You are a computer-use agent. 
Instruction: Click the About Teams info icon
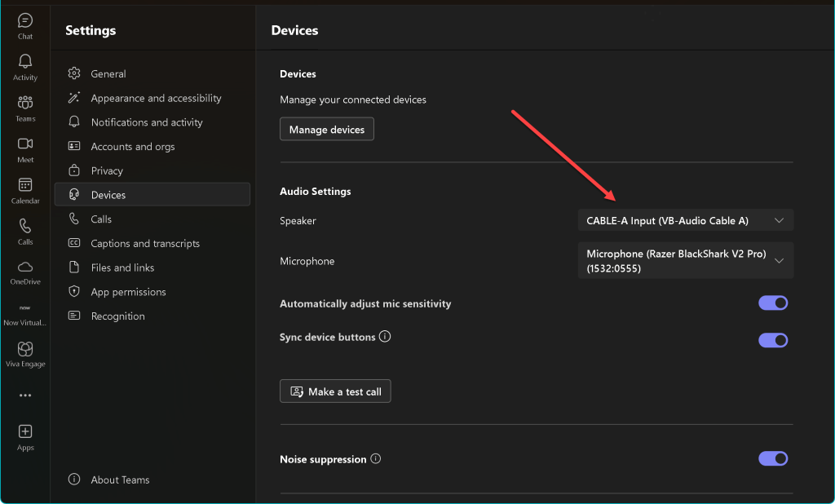click(x=74, y=479)
